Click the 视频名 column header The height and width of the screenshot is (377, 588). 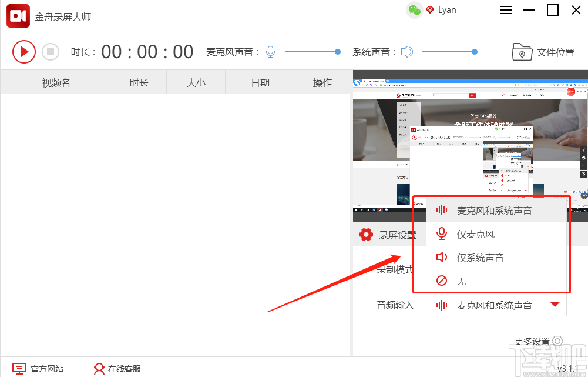56,82
